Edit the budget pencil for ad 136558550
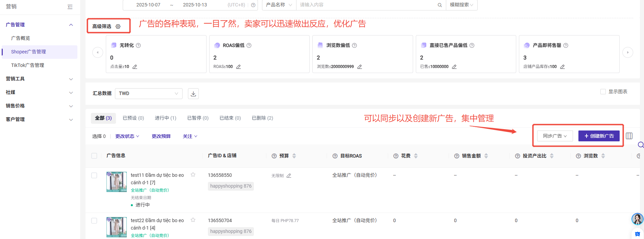644x239 pixels. click(x=289, y=176)
